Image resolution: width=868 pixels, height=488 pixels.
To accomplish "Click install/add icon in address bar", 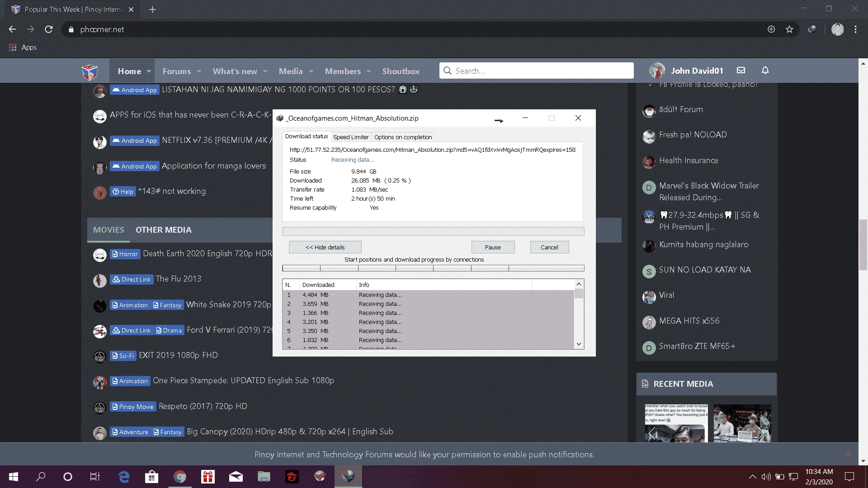I will (771, 29).
